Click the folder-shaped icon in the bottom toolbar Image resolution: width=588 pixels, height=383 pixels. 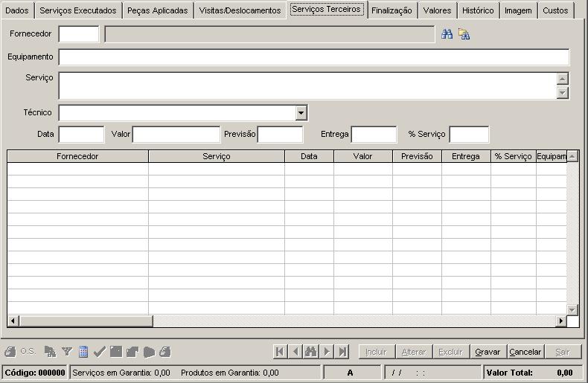132,352
